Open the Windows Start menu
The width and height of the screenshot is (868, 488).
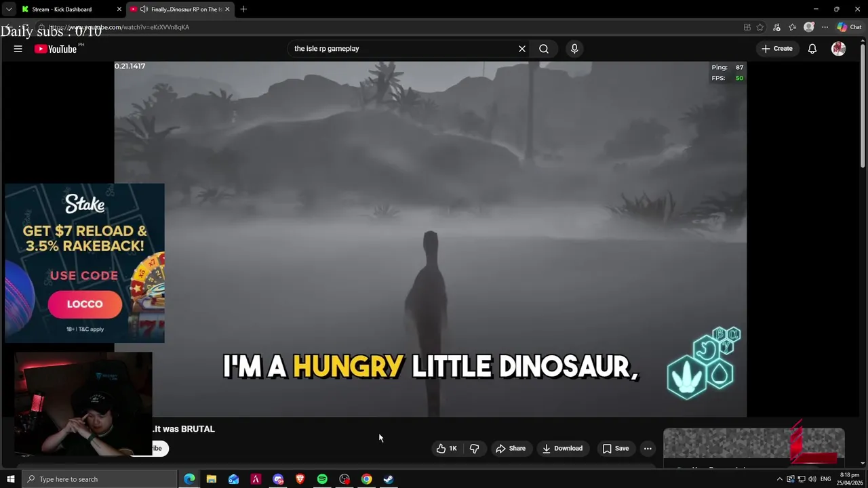coord(10,479)
